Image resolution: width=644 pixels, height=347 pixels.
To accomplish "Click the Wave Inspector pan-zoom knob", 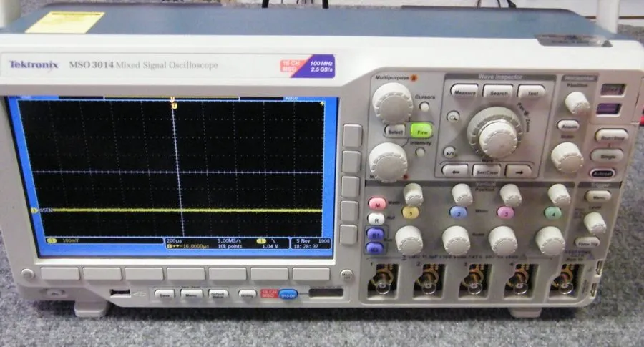I will point(496,134).
